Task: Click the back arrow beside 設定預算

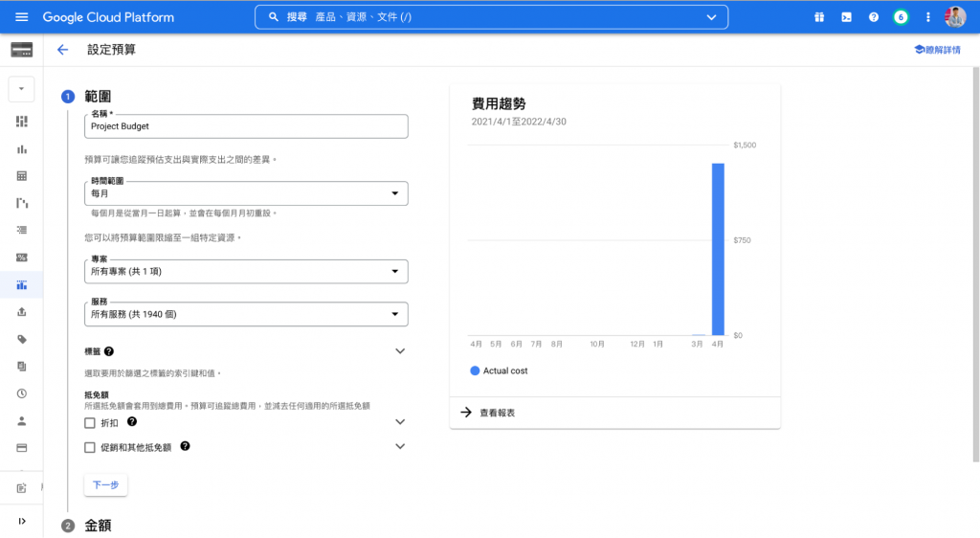Action: tap(62, 50)
